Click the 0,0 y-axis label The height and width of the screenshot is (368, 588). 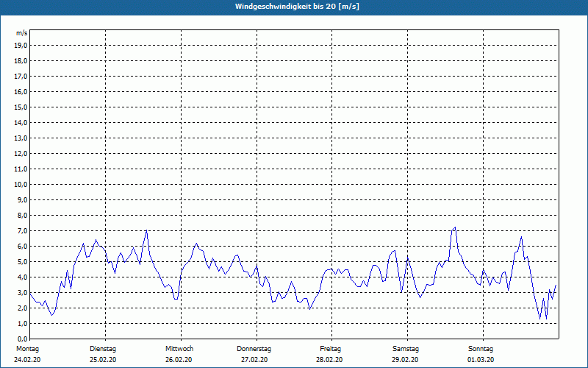pyautogui.click(x=22, y=339)
